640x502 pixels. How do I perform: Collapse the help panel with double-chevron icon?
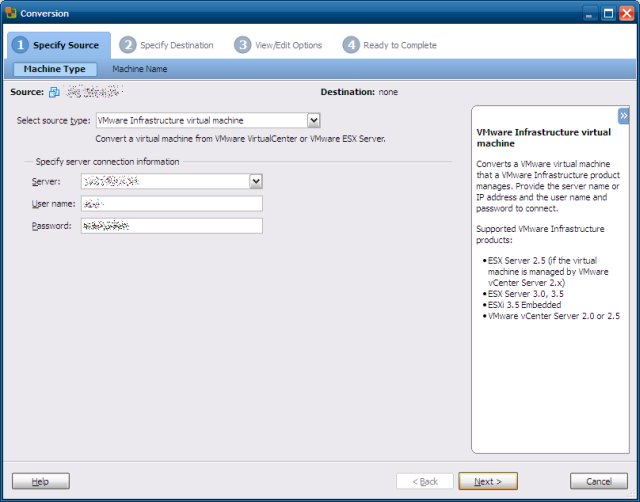(623, 116)
